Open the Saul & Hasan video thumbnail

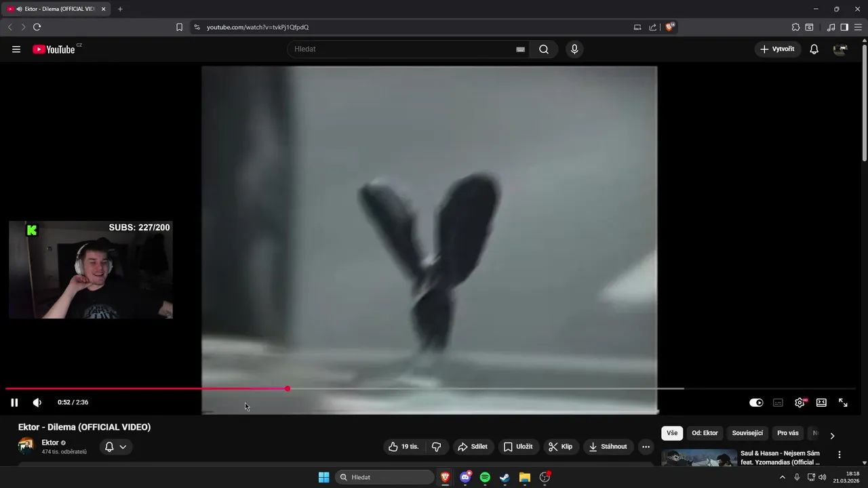[699, 457]
